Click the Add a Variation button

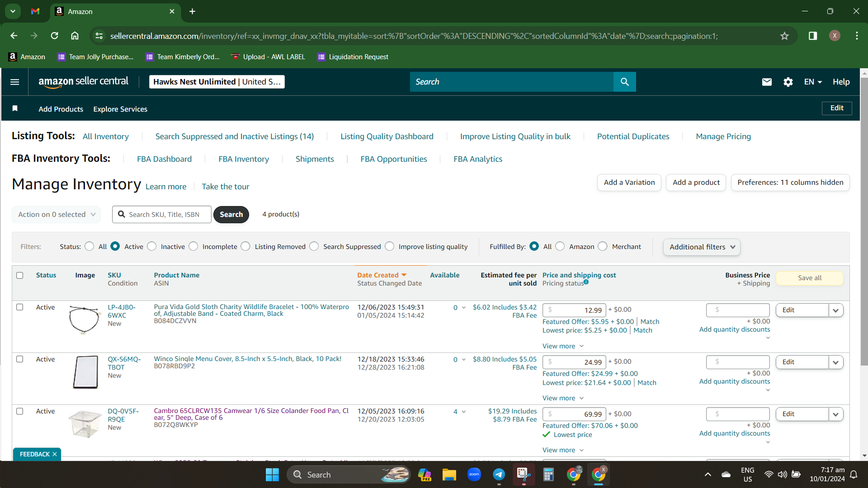point(629,183)
